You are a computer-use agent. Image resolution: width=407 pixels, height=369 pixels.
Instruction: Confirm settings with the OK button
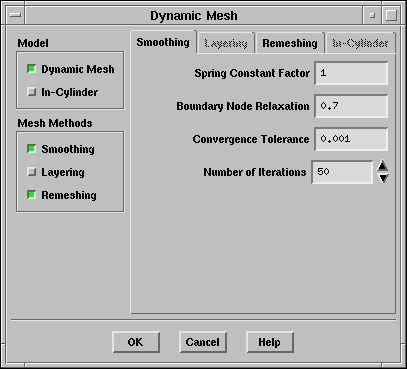[136, 342]
